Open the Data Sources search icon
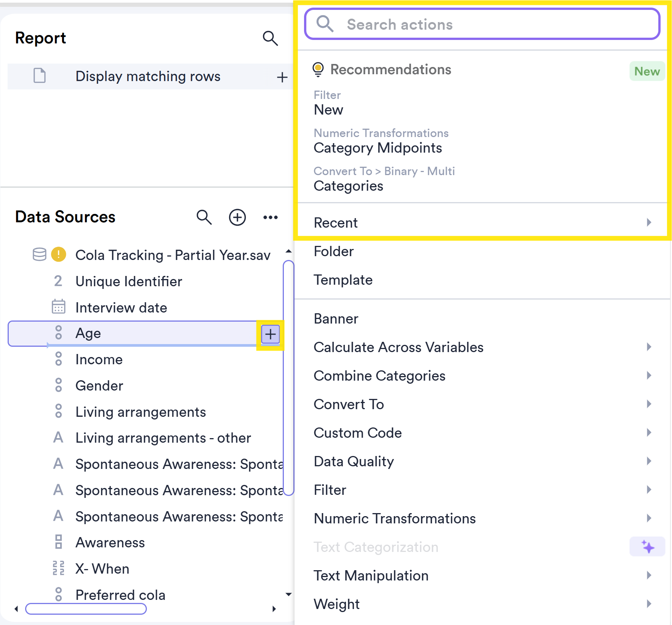This screenshot has height=625, width=672. 204,217
